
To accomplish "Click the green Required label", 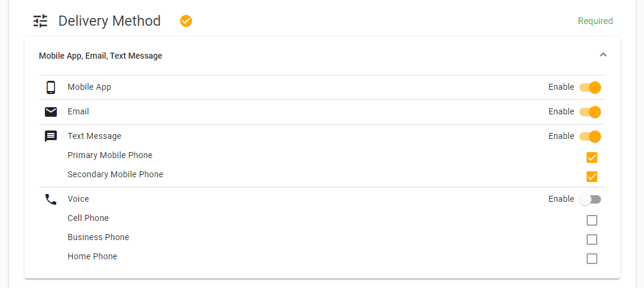I will point(596,21).
